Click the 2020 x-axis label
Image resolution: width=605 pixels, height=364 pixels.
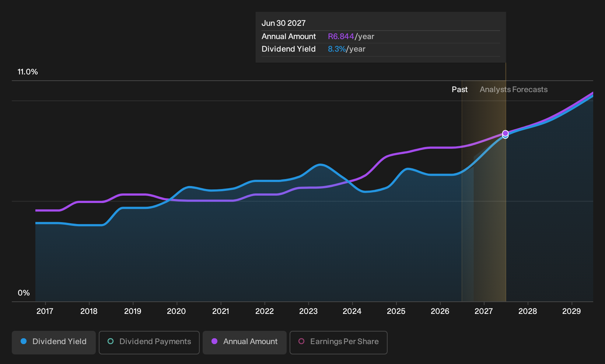point(176,311)
